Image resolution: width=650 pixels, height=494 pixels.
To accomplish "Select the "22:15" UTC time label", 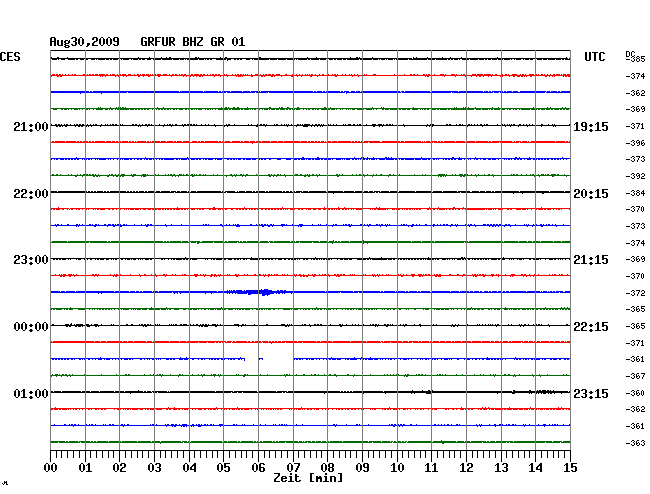I will (591, 327).
